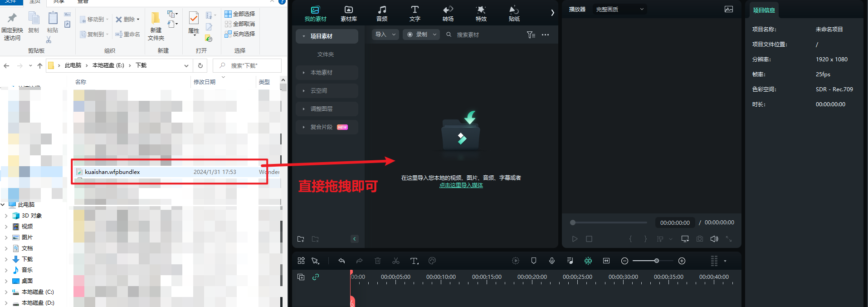Open the timeline layout grid icon

pyautogui.click(x=301, y=261)
